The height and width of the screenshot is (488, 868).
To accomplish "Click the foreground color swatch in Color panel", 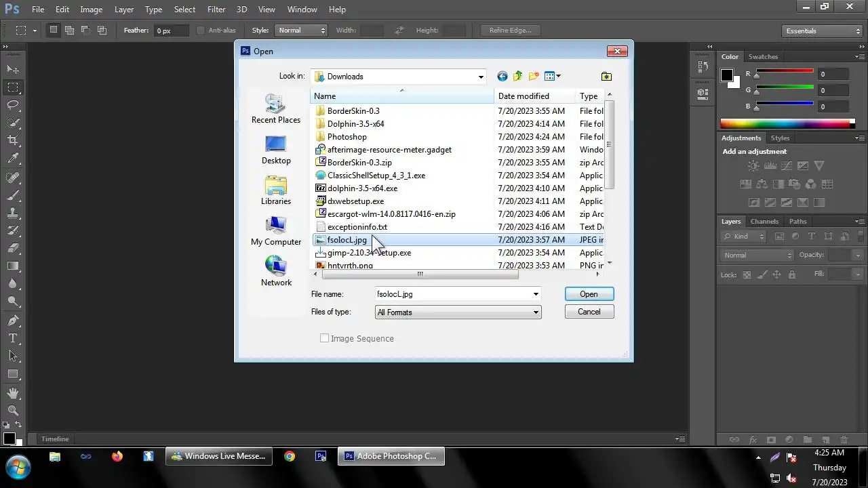I will point(726,75).
